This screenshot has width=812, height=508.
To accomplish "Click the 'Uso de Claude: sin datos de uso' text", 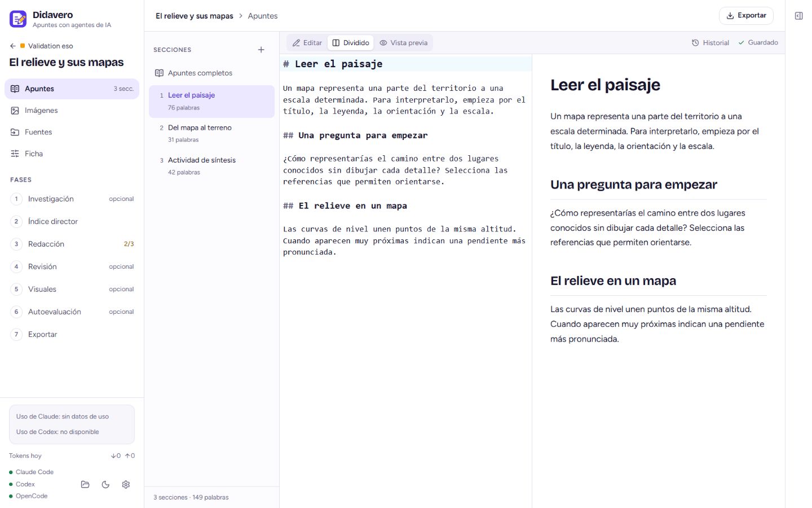I will coord(63,417).
